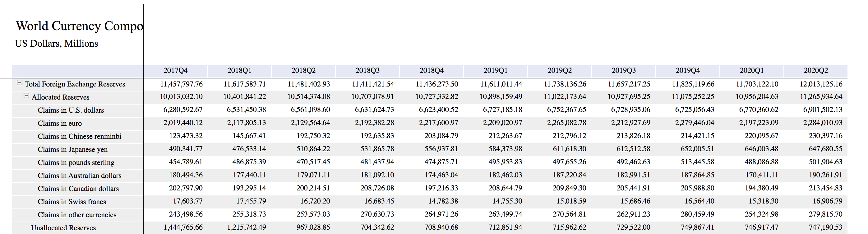Select the 2017Q4 column header
This screenshot has height=234, width=868.
coord(175,71)
